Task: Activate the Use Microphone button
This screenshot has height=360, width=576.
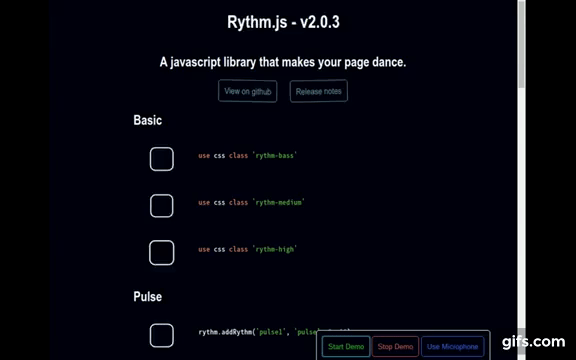Action: (453, 346)
